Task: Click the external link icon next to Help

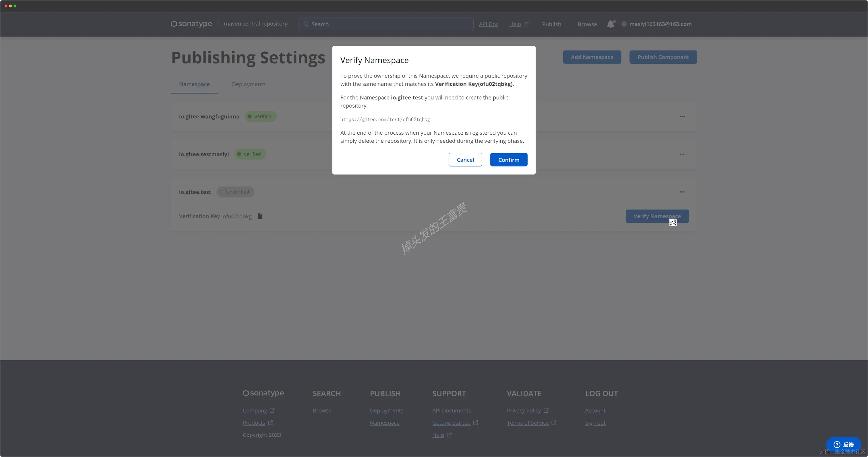Action: coord(526,24)
